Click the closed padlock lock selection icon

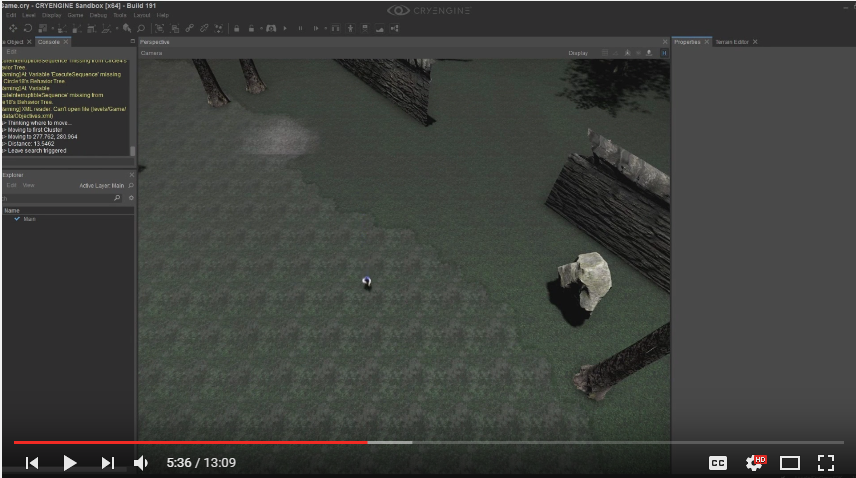tap(236, 28)
